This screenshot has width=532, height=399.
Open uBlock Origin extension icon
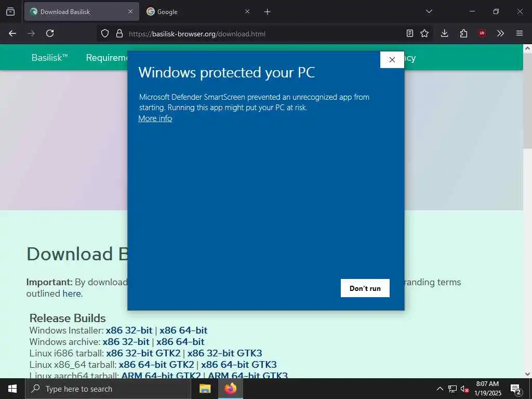click(x=482, y=33)
